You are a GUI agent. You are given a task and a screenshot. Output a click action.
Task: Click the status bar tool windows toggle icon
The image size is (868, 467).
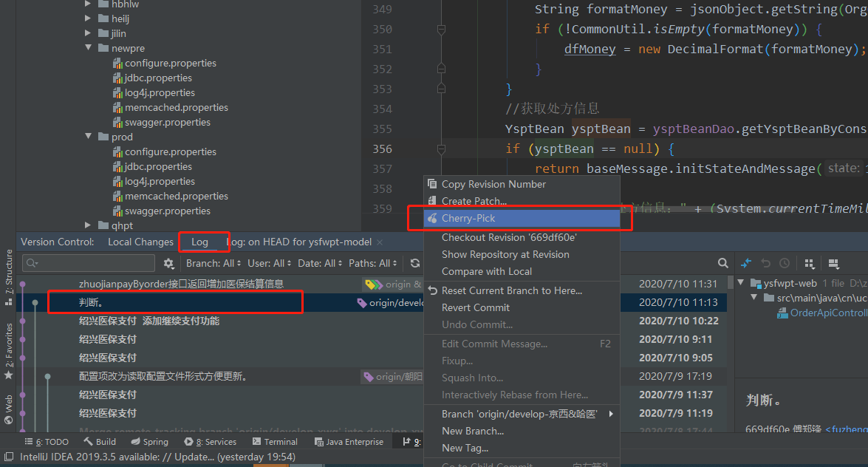[x=9, y=457]
